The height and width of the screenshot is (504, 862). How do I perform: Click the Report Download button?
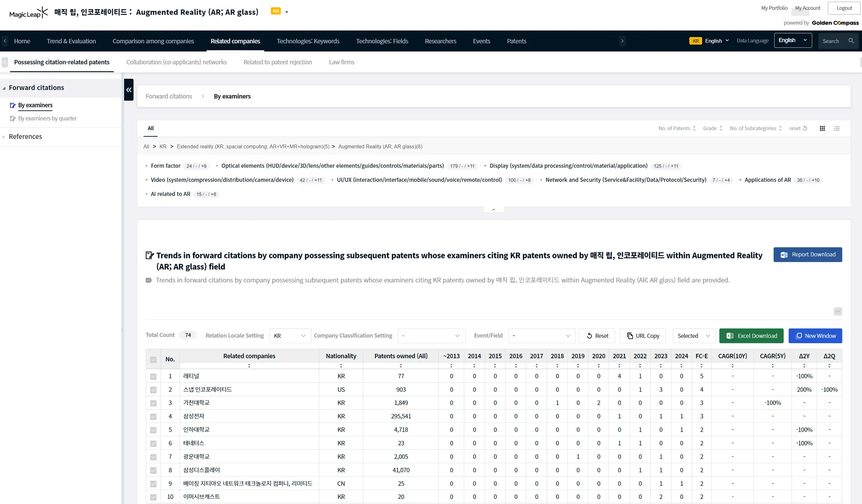(808, 255)
